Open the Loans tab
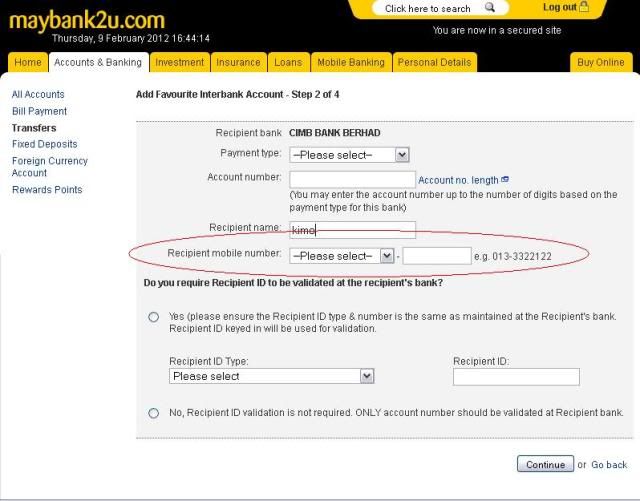Screen dimensions: 640x501 pos(288,62)
